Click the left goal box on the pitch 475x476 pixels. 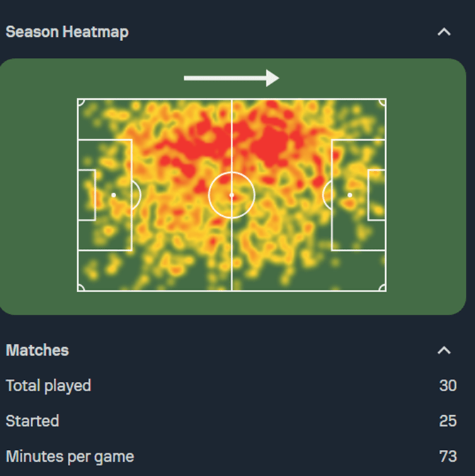tap(86, 195)
